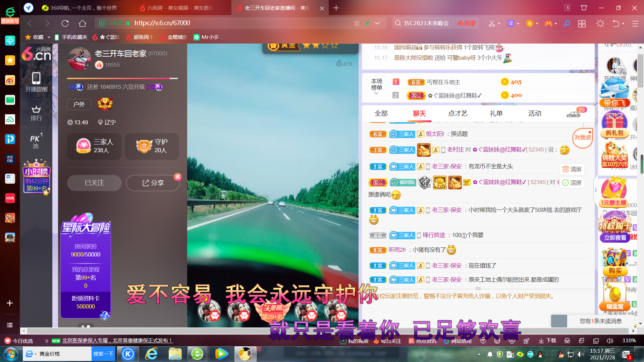Click the page zoom 110% control
The height and width of the screenshot is (362, 644).
[x=629, y=341]
